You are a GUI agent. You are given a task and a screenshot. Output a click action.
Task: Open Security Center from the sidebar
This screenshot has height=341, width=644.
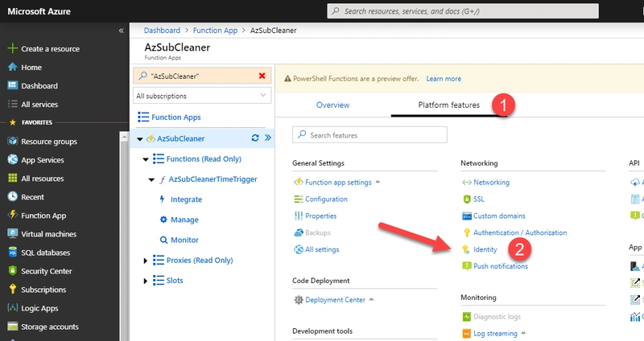tap(46, 272)
